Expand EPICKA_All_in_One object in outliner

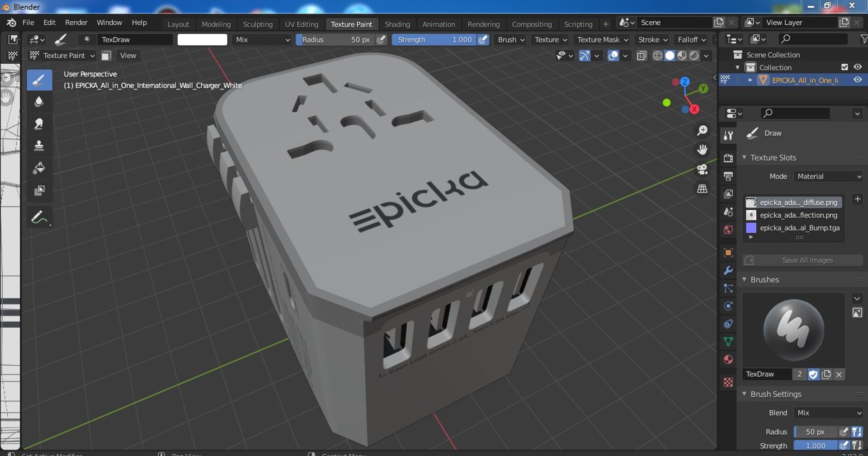pos(750,80)
